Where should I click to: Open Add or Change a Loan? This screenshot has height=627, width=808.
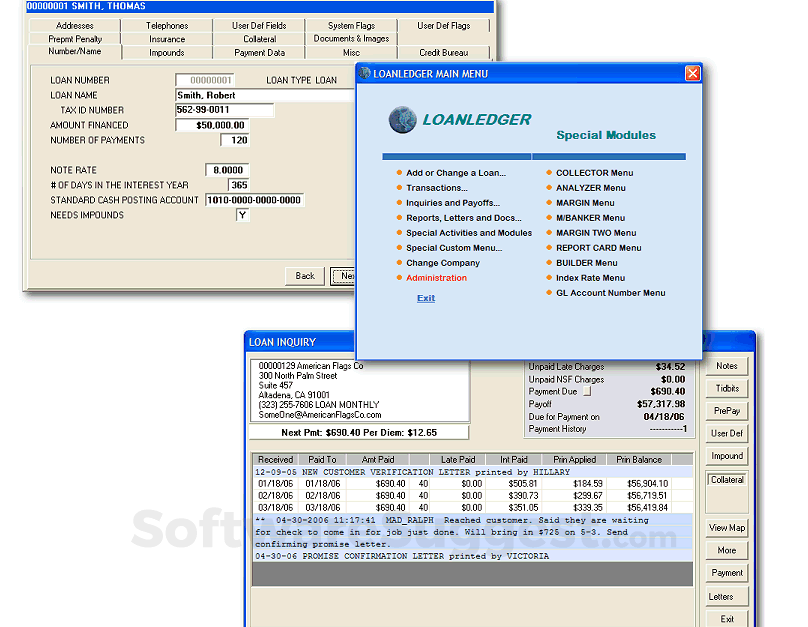tap(455, 173)
